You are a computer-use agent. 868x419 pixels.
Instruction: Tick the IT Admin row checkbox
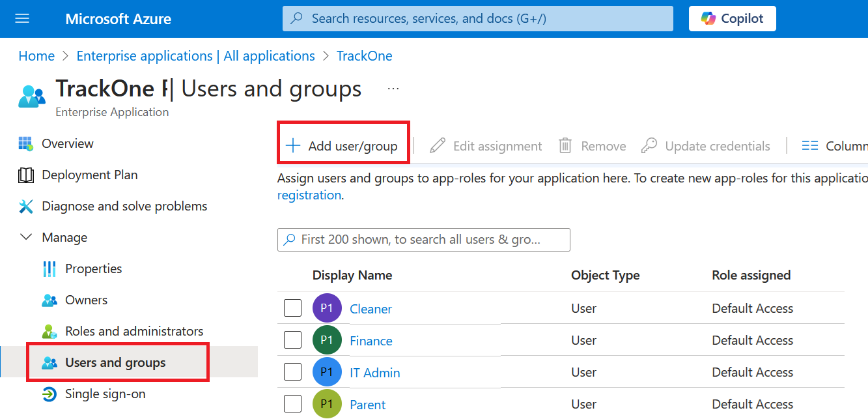(293, 372)
